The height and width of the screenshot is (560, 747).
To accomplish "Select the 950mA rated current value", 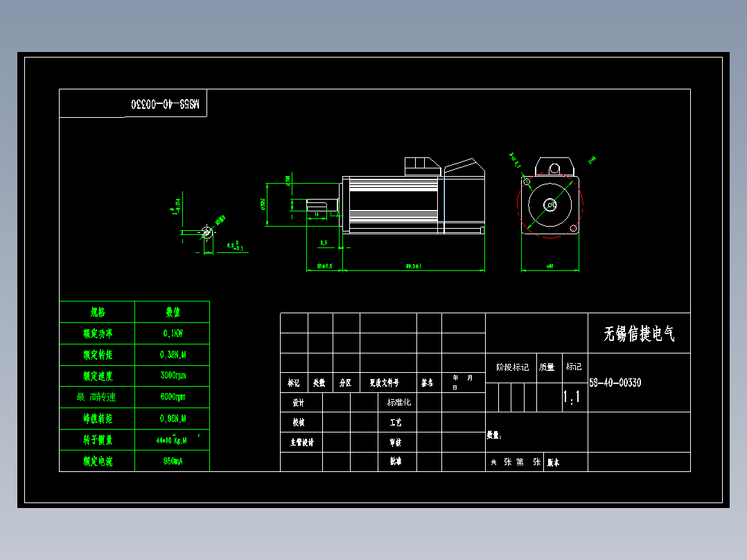I will click(x=172, y=462).
